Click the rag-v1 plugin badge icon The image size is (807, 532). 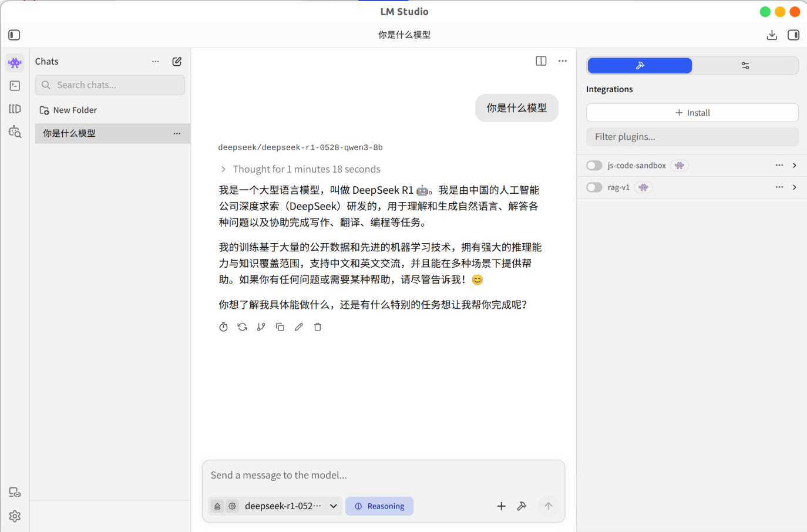click(x=643, y=187)
